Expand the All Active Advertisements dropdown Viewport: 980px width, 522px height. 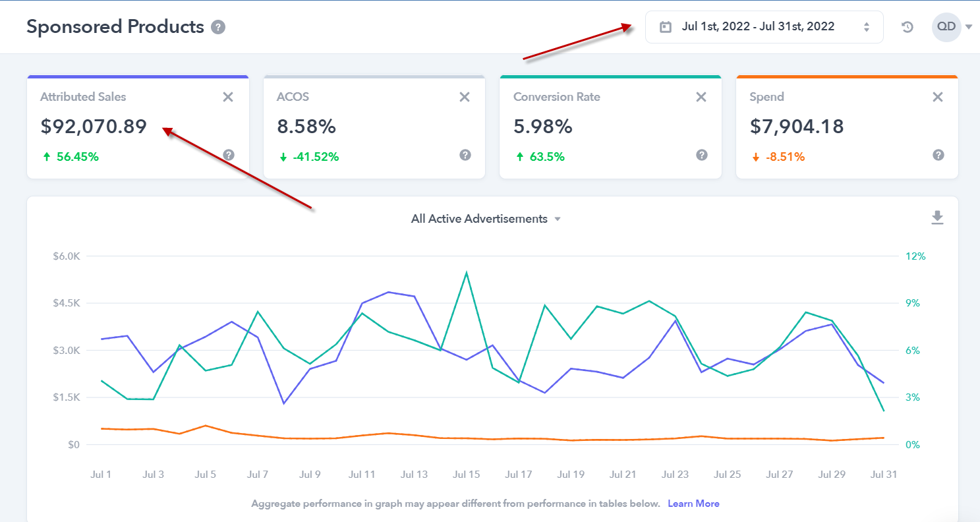point(486,219)
